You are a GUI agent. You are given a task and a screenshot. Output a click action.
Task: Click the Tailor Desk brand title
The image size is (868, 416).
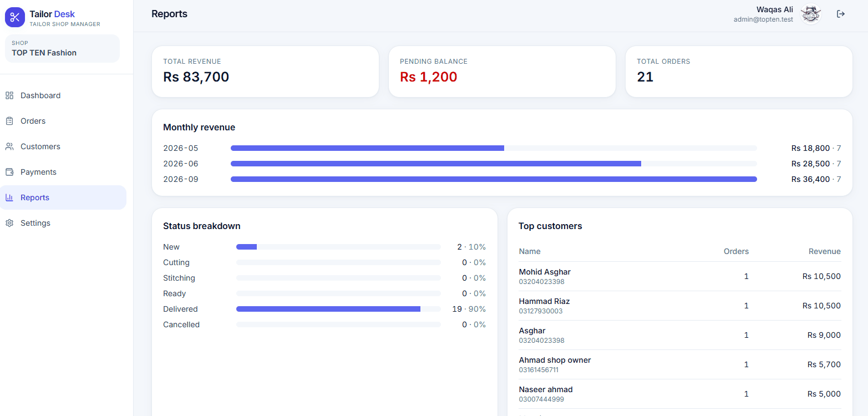coord(52,14)
